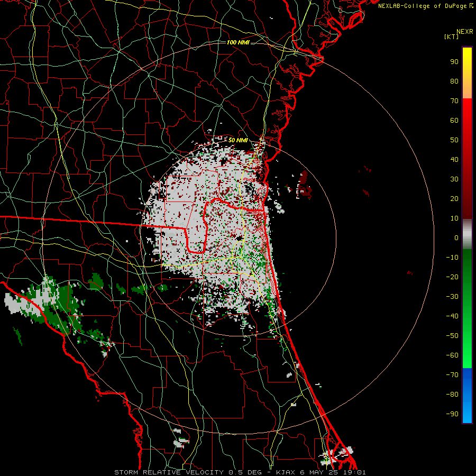Screen dimensions: 476x476
Task: Click the [KT] units label
Action: (452, 36)
